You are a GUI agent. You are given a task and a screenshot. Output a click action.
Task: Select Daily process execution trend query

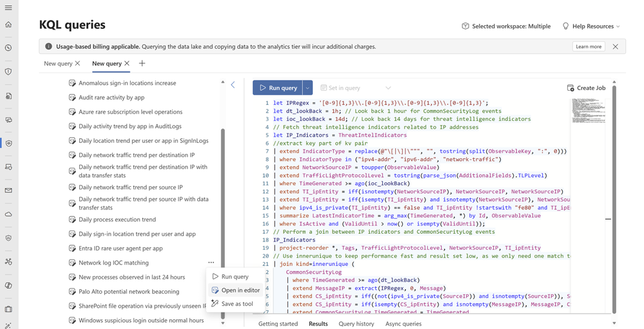click(117, 220)
